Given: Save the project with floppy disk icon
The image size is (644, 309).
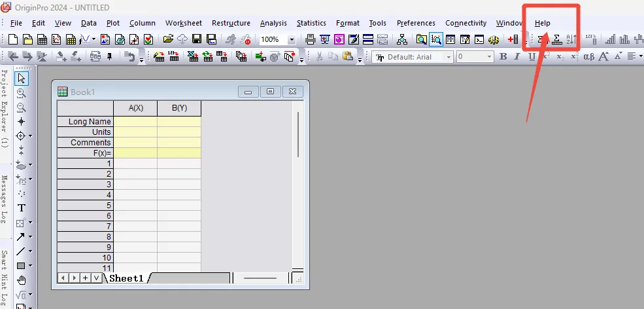Looking at the screenshot, I should [197, 39].
